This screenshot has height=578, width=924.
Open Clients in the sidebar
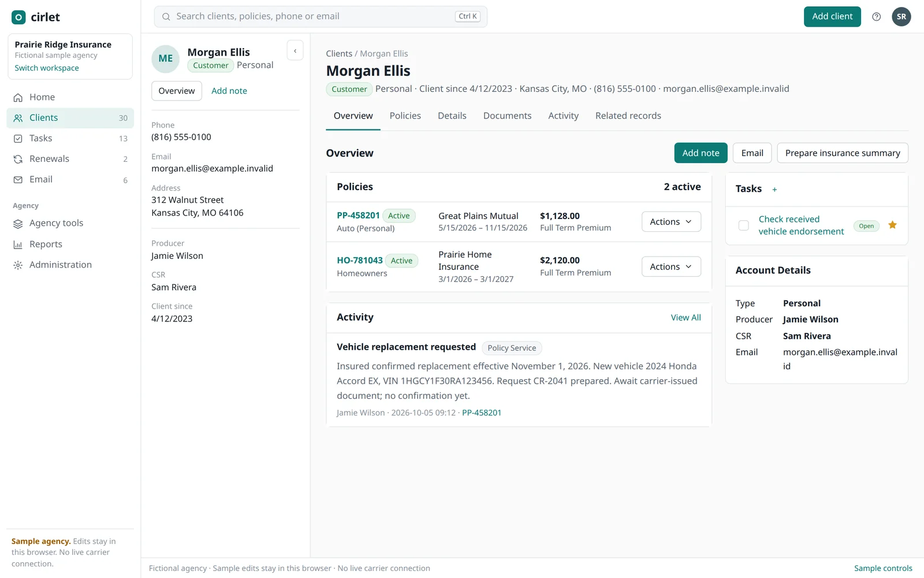70,118
